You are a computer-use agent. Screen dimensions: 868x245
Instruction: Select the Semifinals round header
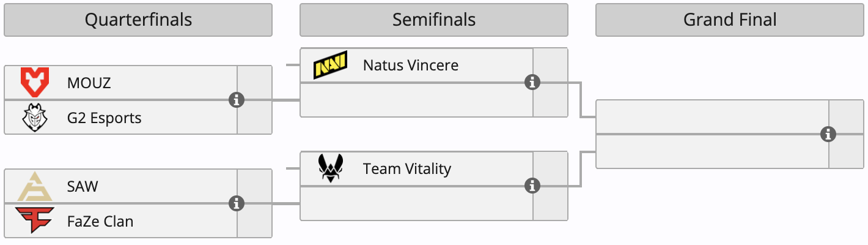click(434, 20)
